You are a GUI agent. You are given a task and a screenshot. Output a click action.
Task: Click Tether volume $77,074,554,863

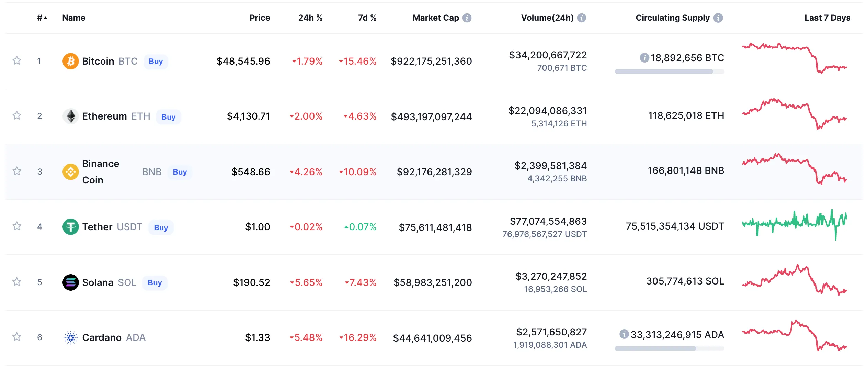[548, 221]
